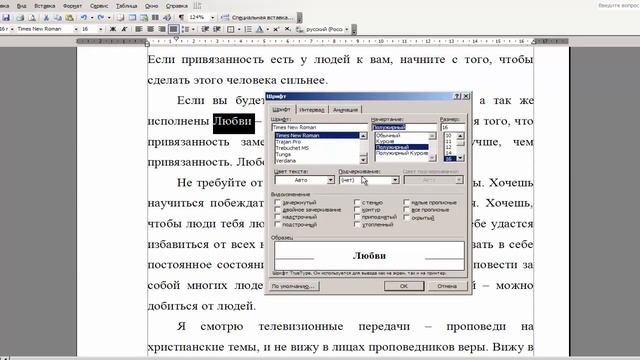This screenshot has width=640, height=360.
Task: Click the Decrease Indent icon
Action: [205, 29]
